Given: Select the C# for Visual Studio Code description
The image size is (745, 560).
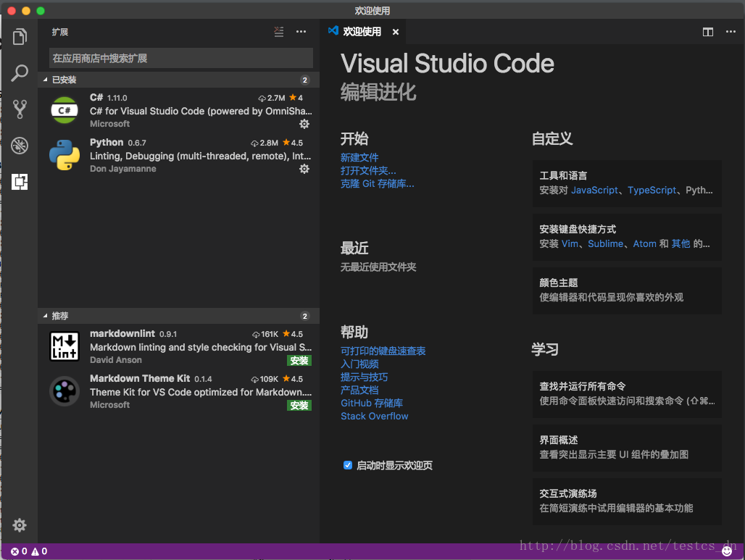Looking at the screenshot, I should pos(201,111).
